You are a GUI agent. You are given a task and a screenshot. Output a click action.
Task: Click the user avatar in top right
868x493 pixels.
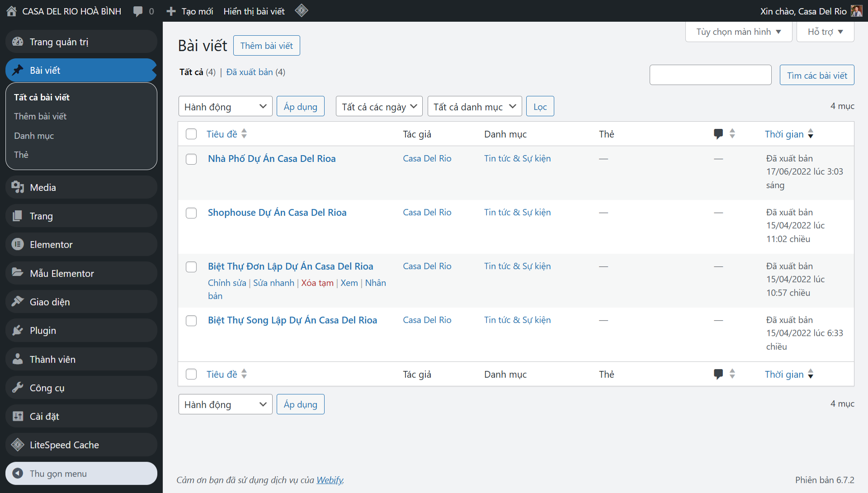point(857,11)
